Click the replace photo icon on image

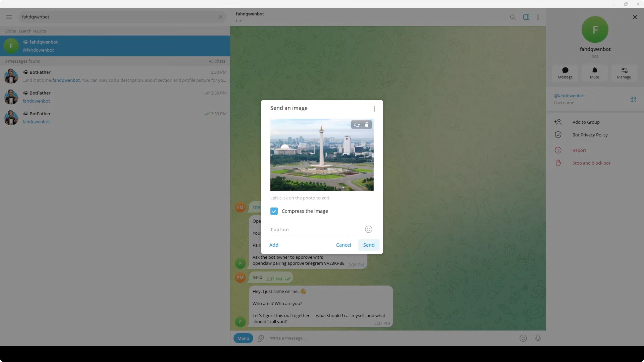(x=357, y=125)
